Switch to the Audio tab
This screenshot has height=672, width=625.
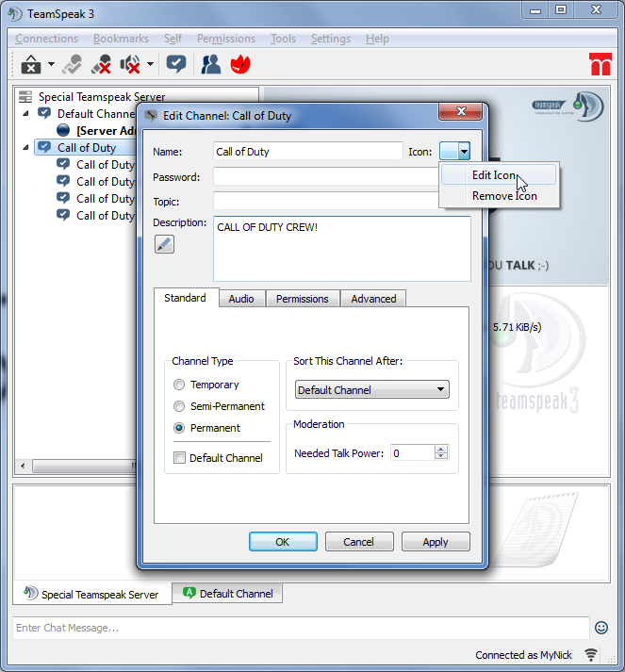pyautogui.click(x=241, y=299)
